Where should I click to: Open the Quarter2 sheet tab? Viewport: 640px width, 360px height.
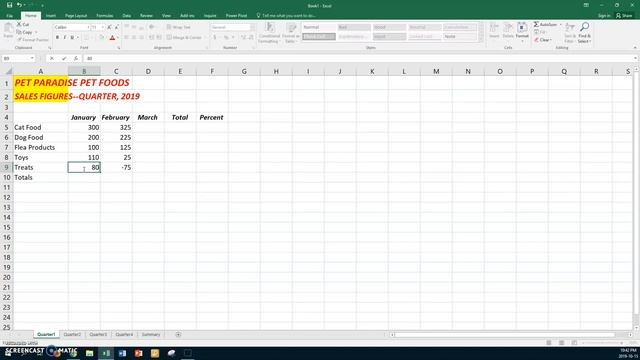[x=72, y=334]
